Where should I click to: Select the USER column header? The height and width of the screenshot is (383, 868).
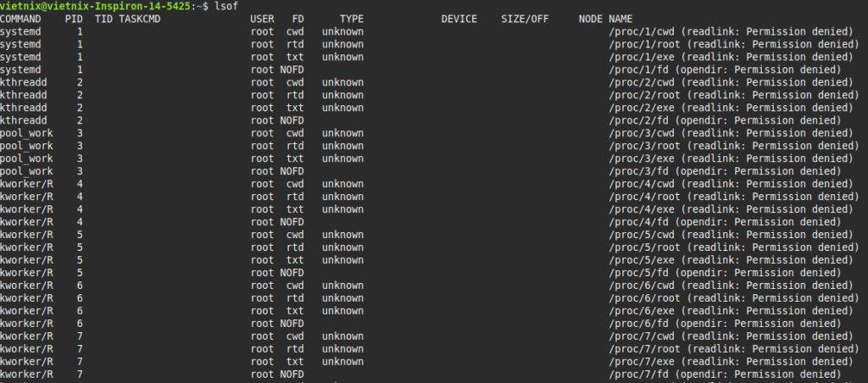click(x=263, y=19)
